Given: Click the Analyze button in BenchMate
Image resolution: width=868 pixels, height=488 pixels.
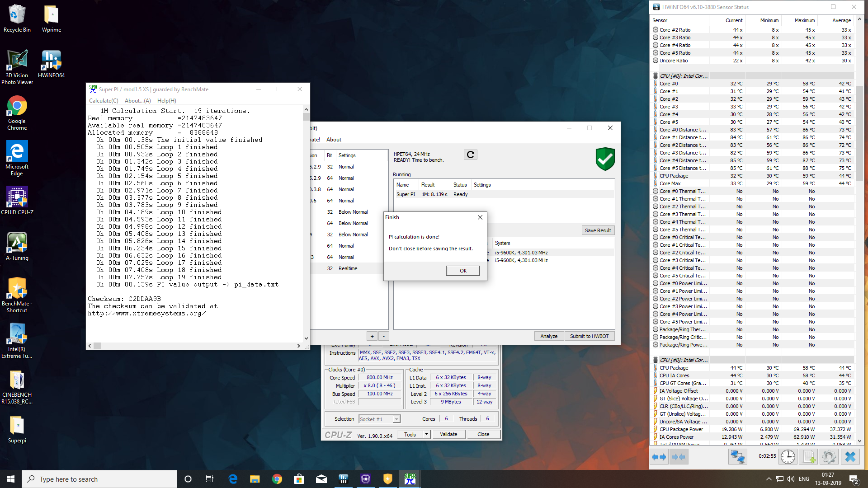Looking at the screenshot, I should pos(549,336).
